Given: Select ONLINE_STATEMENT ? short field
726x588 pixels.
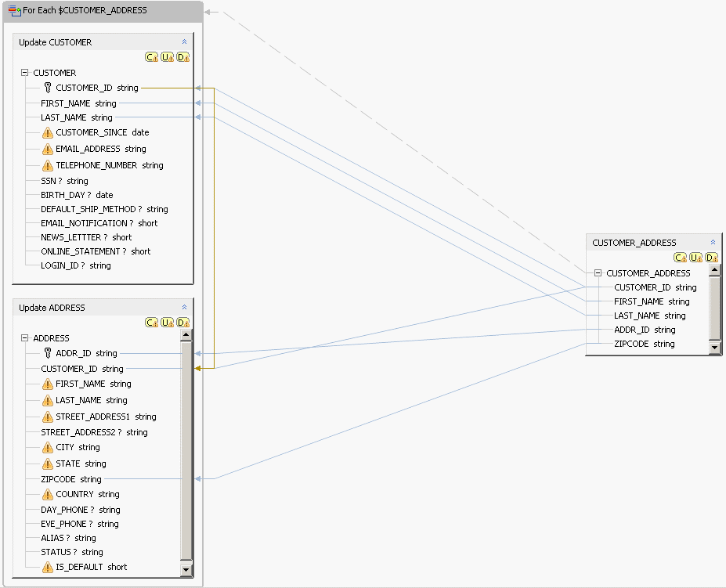Looking at the screenshot, I should 96,251.
